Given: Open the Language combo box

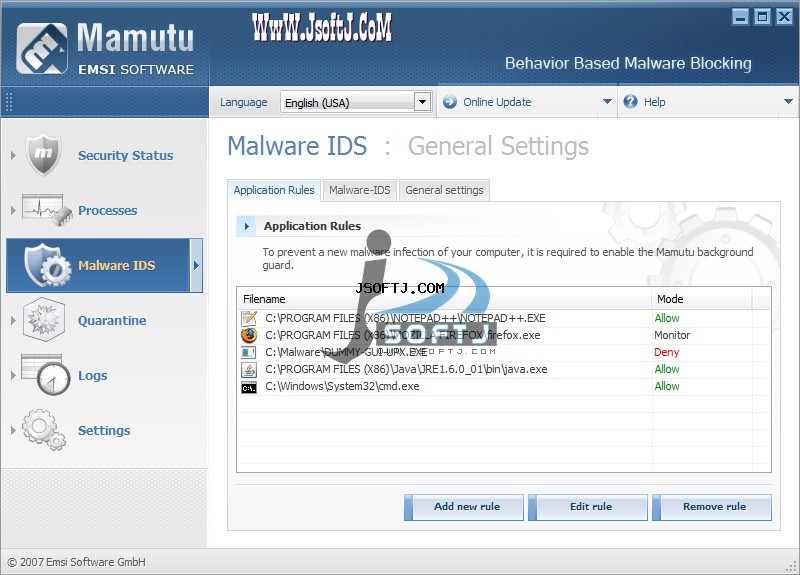Looking at the screenshot, I should pos(356,102).
